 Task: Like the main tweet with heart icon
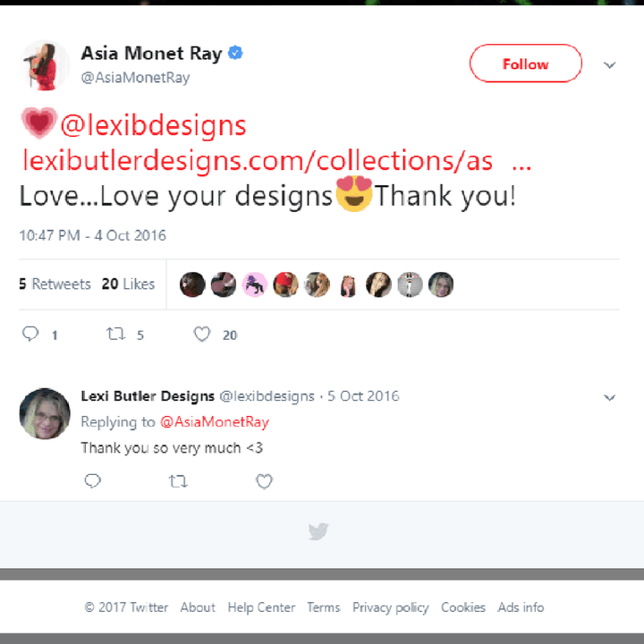point(202,335)
